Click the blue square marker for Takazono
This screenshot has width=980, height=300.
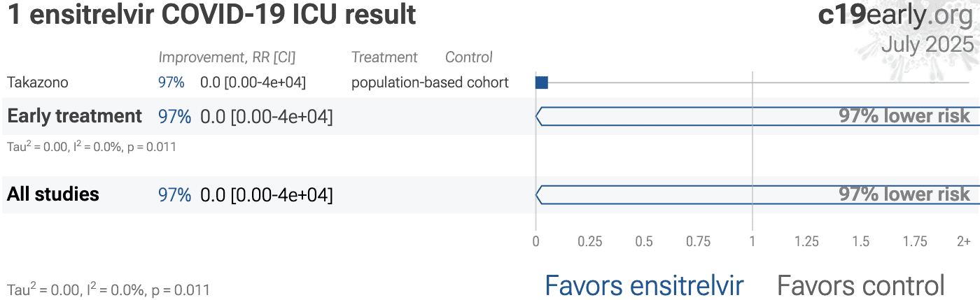(541, 83)
